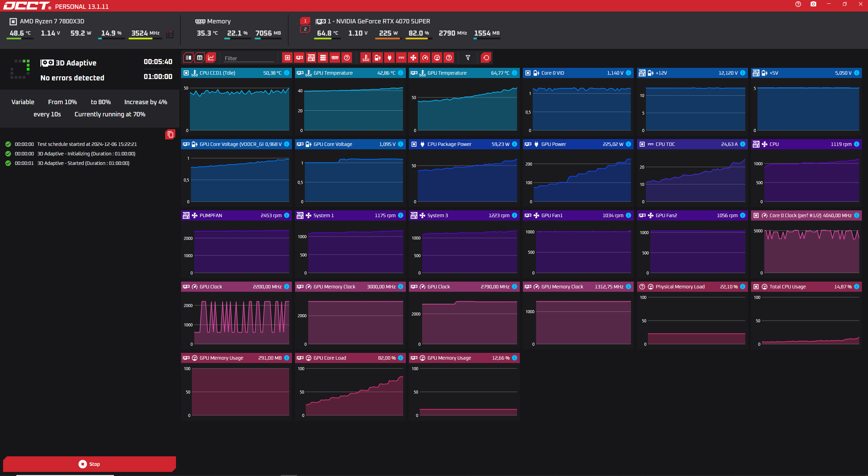Click the fan sensor filter icon
Viewport: 868px width, 476px height.
point(413,58)
